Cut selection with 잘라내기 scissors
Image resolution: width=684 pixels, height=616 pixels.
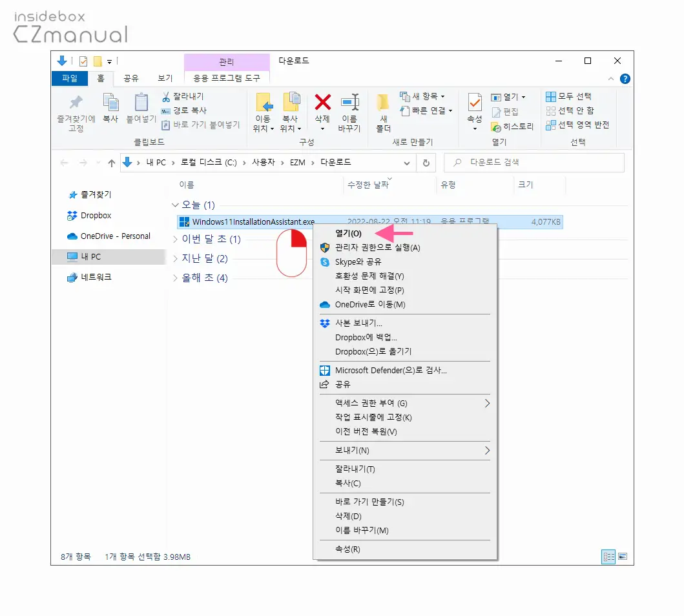(x=182, y=96)
